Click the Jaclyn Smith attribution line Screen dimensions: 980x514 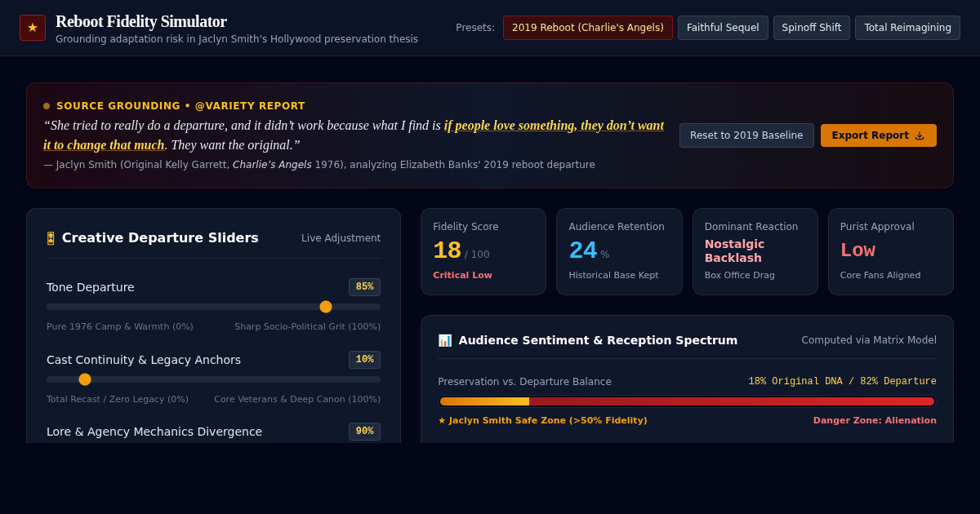pos(319,165)
